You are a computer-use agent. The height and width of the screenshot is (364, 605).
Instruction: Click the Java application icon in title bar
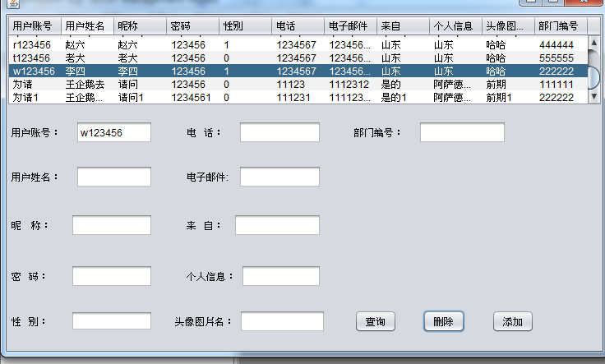coord(13,3)
